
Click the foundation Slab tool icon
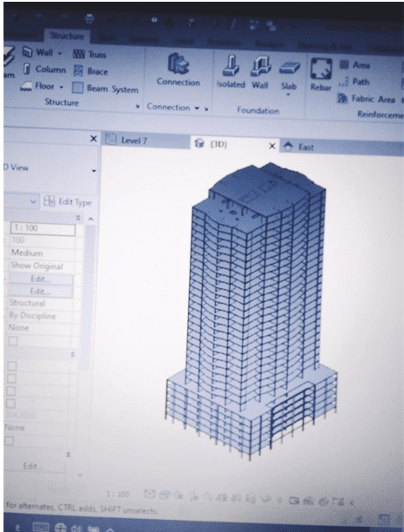point(289,69)
